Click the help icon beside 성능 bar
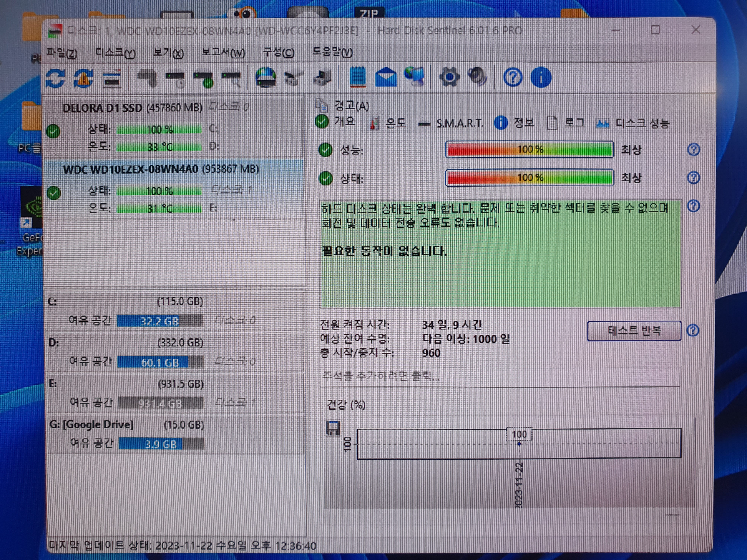747x560 pixels. pyautogui.click(x=694, y=149)
